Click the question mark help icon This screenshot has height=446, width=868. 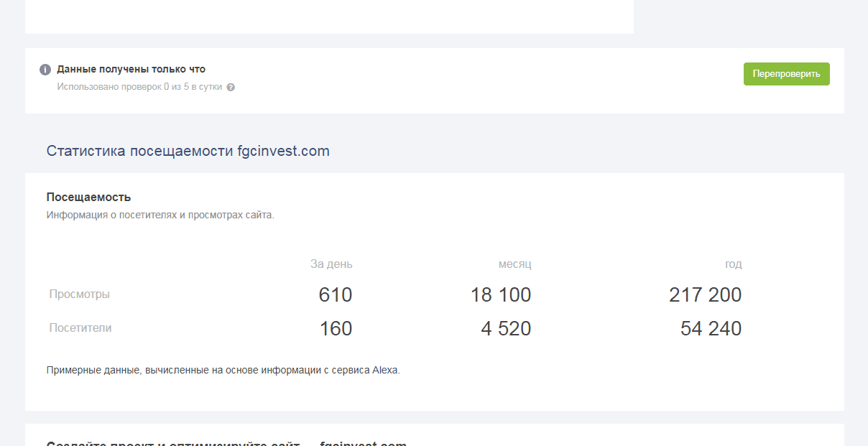point(231,88)
